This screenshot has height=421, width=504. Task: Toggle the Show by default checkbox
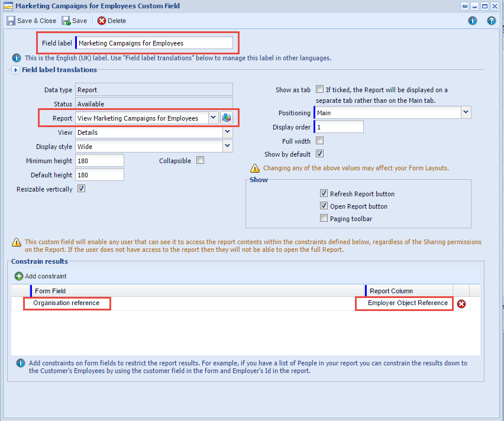click(x=319, y=154)
